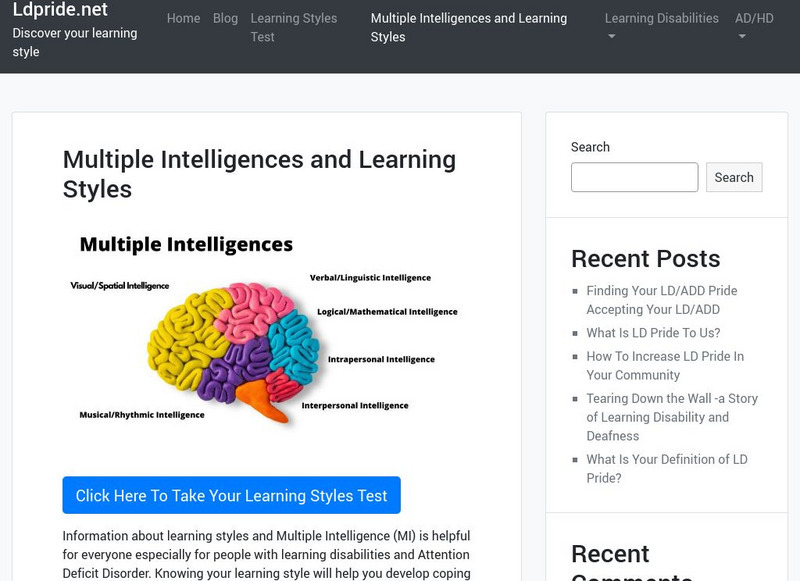Image resolution: width=800 pixels, height=581 pixels.
Task: Go to the Home menu item
Action: tap(183, 18)
